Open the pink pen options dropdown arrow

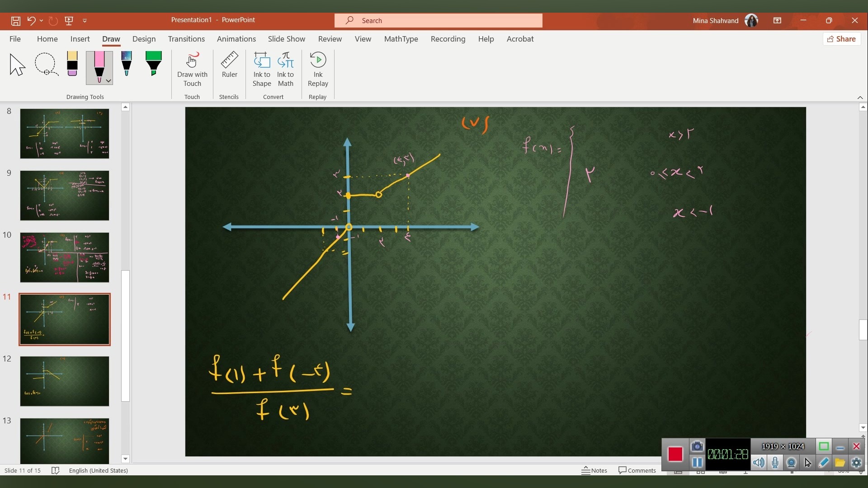pyautogui.click(x=108, y=80)
